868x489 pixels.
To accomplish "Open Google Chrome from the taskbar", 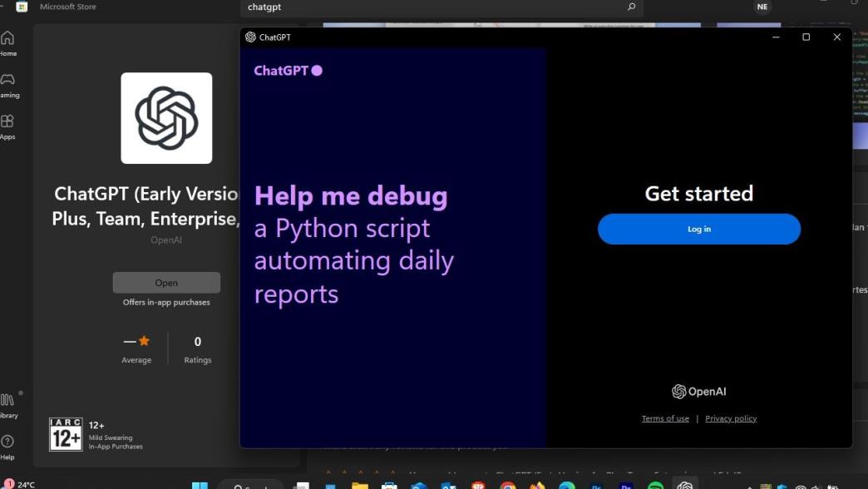I will (x=508, y=486).
